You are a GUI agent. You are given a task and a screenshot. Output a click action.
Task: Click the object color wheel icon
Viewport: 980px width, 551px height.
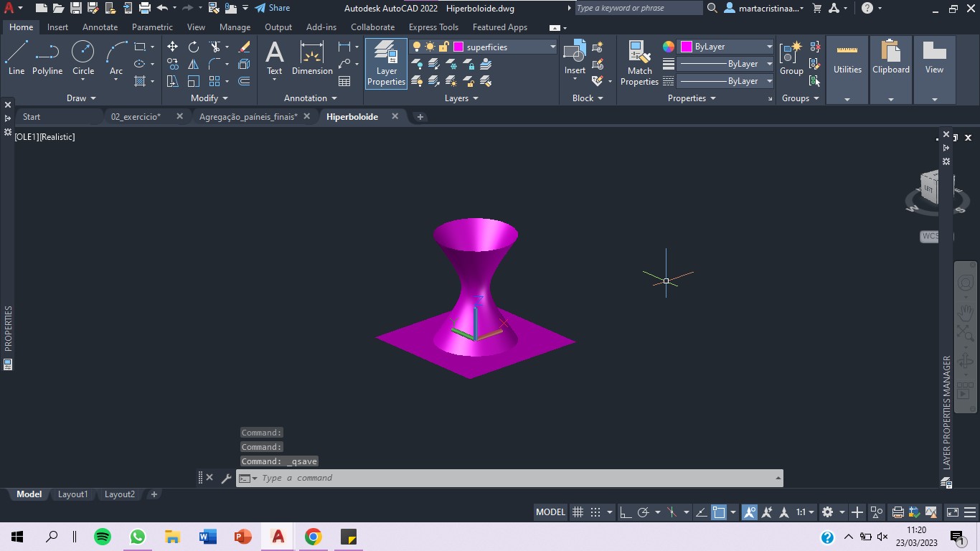(x=668, y=47)
